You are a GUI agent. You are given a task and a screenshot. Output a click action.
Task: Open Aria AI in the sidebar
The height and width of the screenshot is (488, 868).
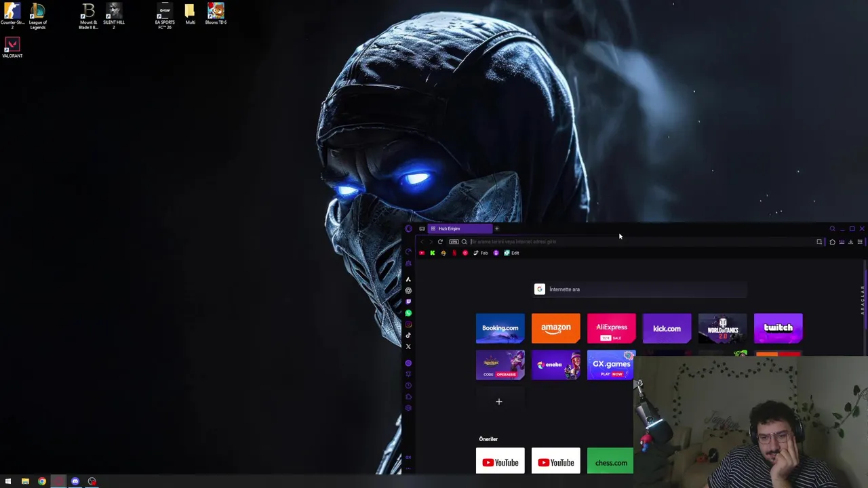pyautogui.click(x=408, y=279)
